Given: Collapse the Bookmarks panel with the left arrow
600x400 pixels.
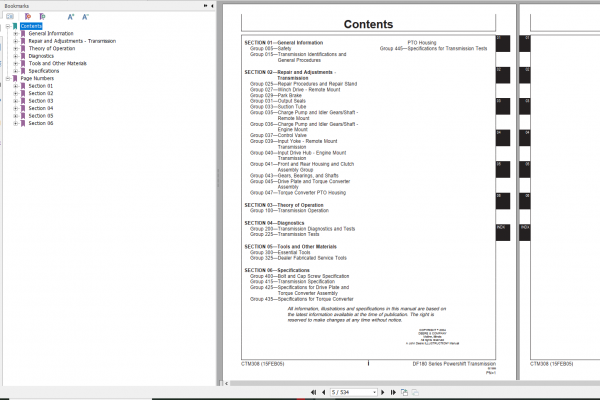Looking at the screenshot, I should click(212, 6).
